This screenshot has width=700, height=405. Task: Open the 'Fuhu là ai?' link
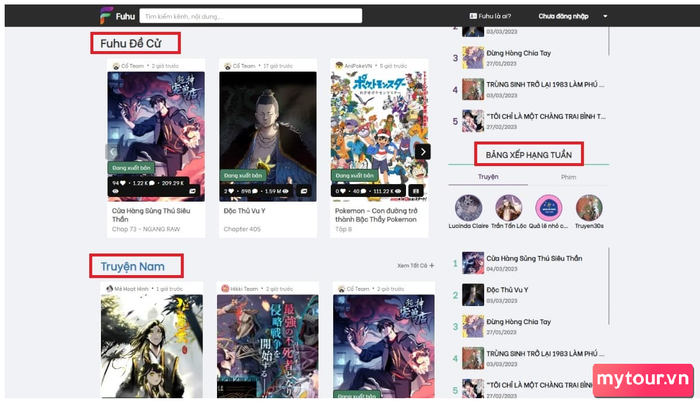[490, 16]
